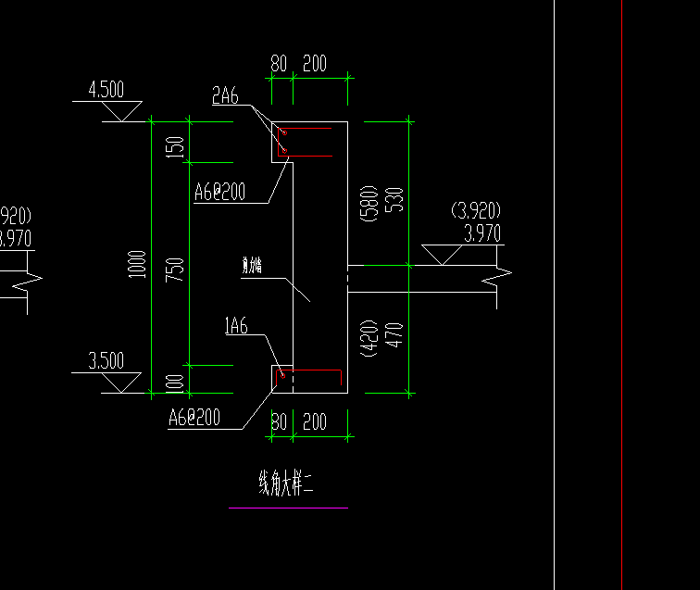This screenshot has width=700, height=590.
Task: Select the A6@200 label under 1A6
Action: coord(194,418)
